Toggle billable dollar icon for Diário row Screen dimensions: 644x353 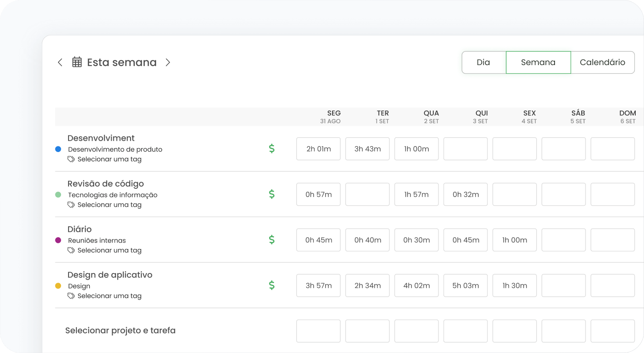click(x=271, y=240)
